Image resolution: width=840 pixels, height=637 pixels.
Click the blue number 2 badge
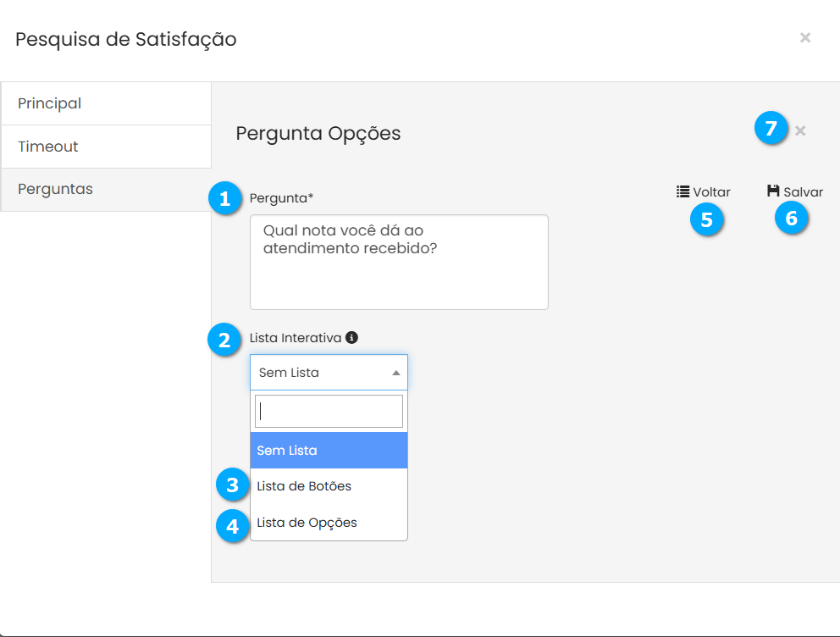tap(224, 341)
